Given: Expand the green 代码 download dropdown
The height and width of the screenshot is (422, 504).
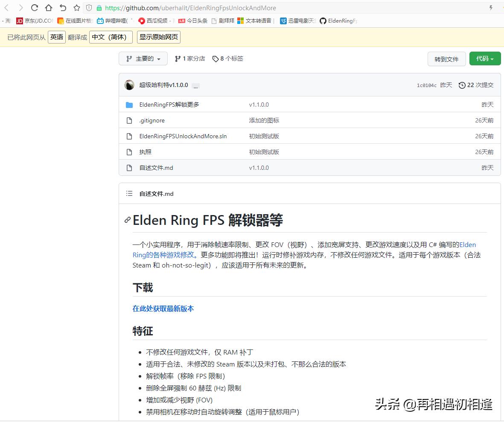Looking at the screenshot, I should (485, 59).
